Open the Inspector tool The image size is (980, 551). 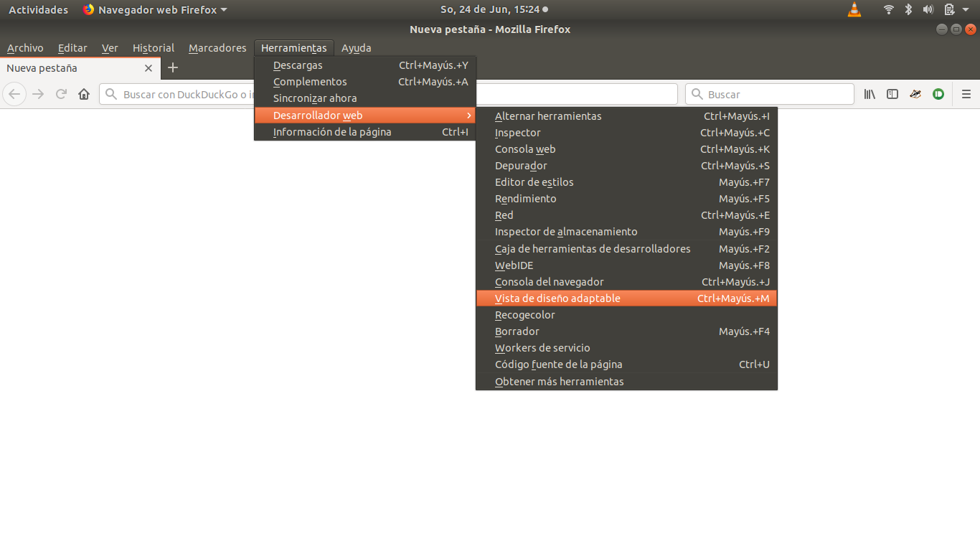pyautogui.click(x=626, y=133)
